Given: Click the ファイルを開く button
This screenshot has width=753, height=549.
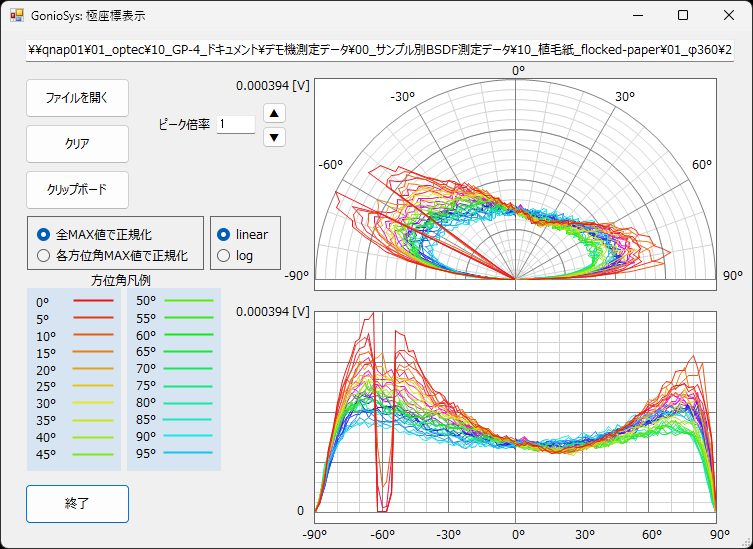Looking at the screenshot, I should (77, 98).
